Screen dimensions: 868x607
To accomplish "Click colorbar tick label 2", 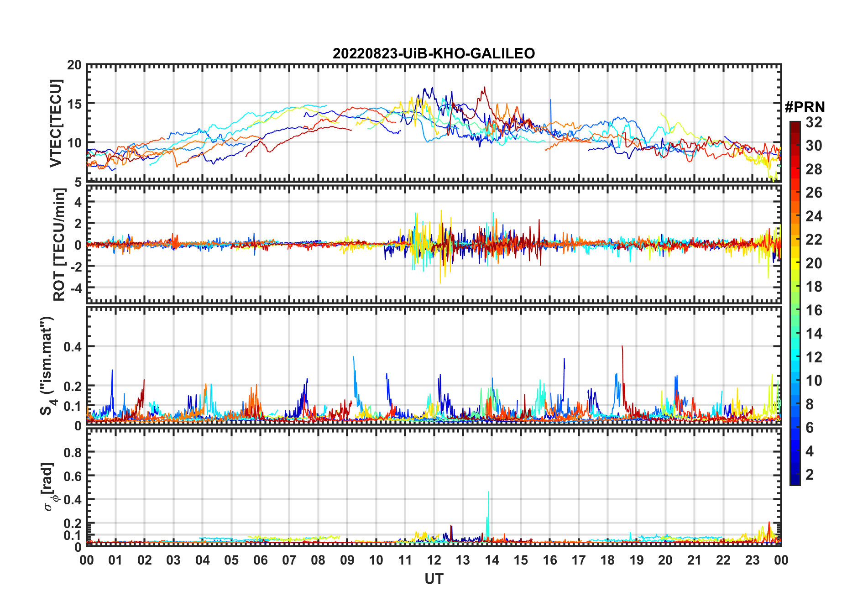I will click(810, 474).
